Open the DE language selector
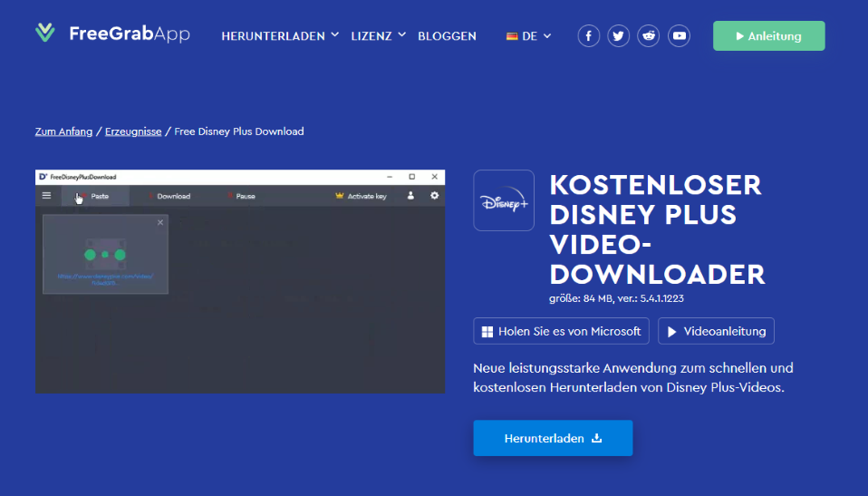The width and height of the screenshot is (868, 496). (528, 36)
